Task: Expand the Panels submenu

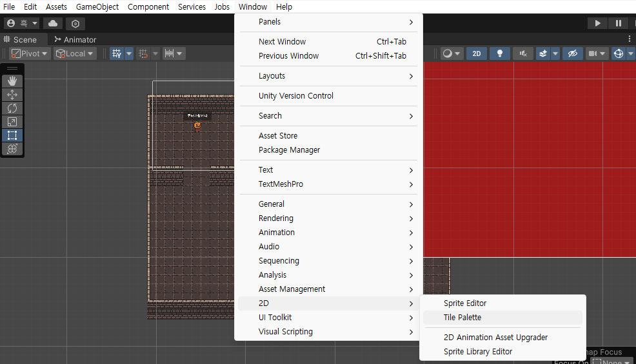Action: (x=328, y=22)
